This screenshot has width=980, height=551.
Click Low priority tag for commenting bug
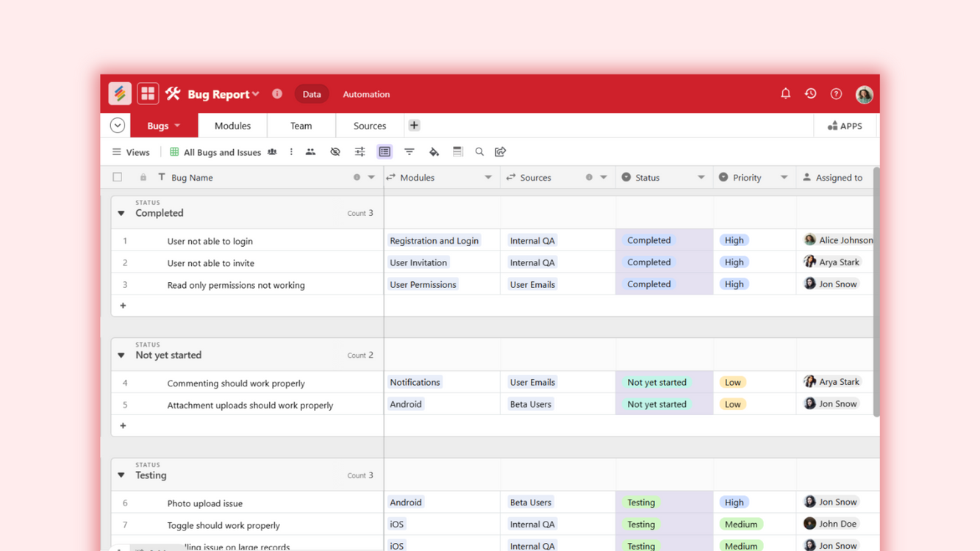[732, 382]
